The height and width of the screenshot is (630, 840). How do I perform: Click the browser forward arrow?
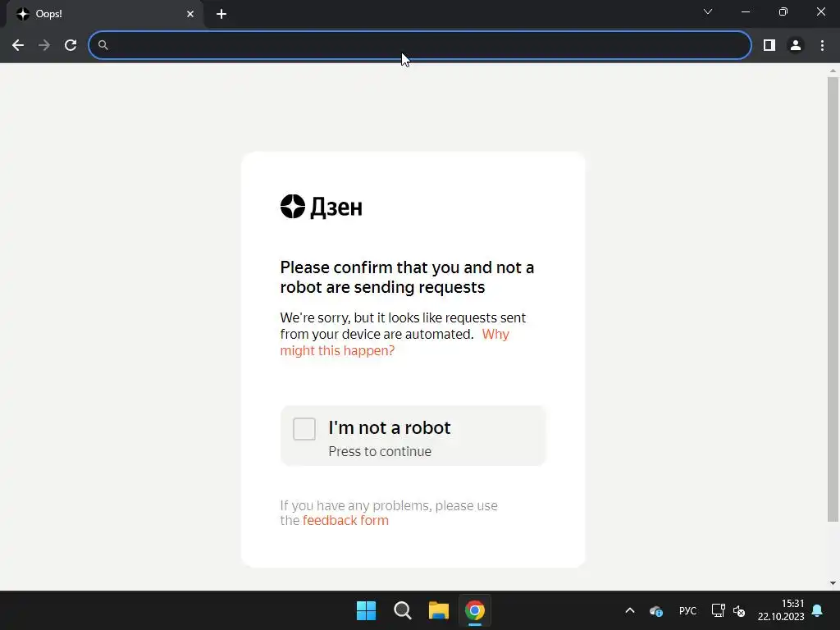click(x=44, y=46)
